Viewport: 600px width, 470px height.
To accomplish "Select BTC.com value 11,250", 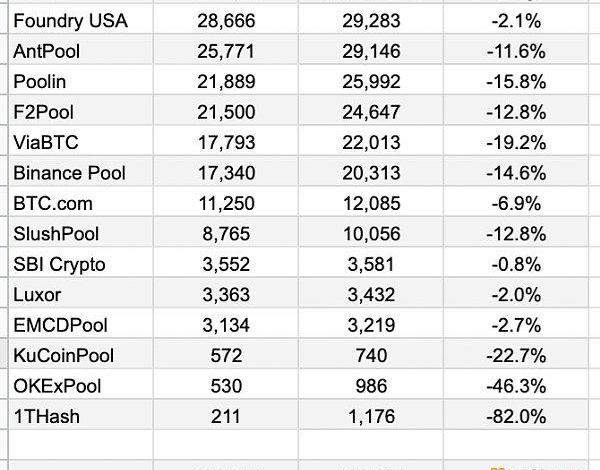I will 226,203.
